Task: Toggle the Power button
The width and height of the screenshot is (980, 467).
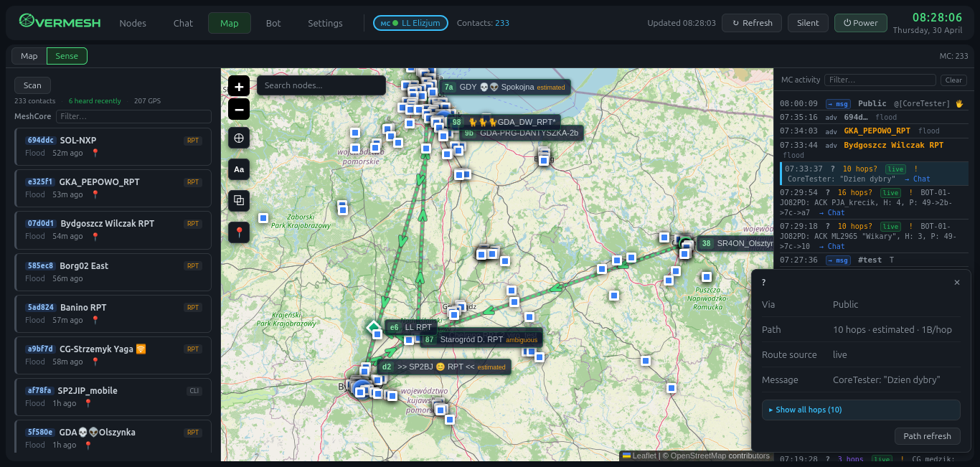Action: (860, 23)
